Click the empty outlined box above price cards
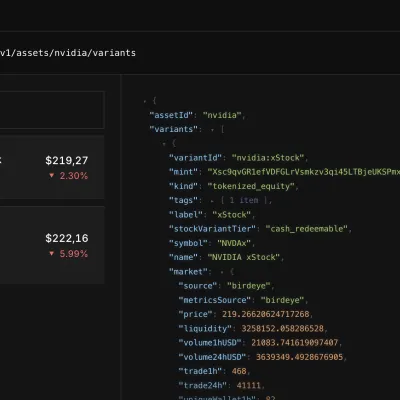The height and width of the screenshot is (400, 400). point(52,110)
